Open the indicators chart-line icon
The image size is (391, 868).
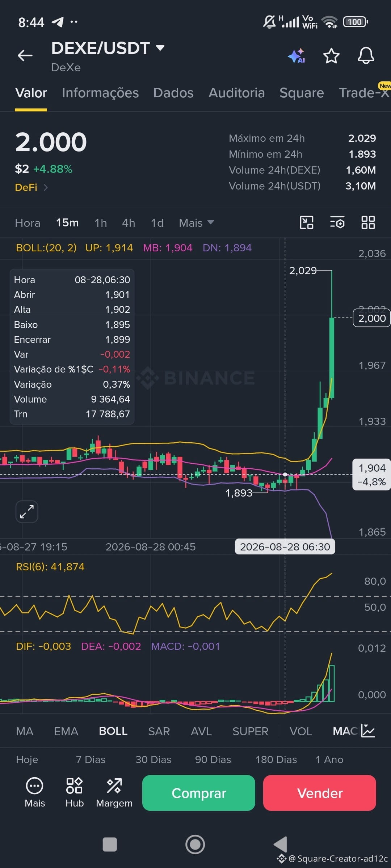coord(368,731)
